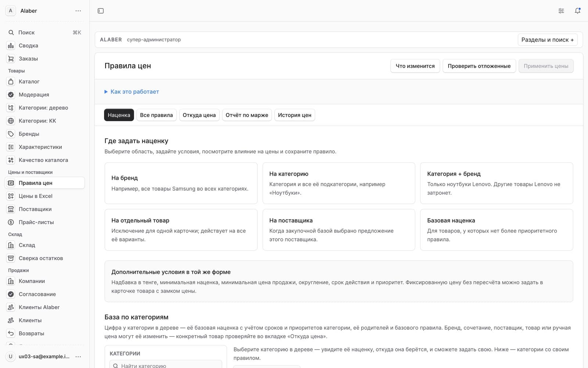Click the Заказы cart icon
The width and height of the screenshot is (588, 368).
(x=11, y=59)
